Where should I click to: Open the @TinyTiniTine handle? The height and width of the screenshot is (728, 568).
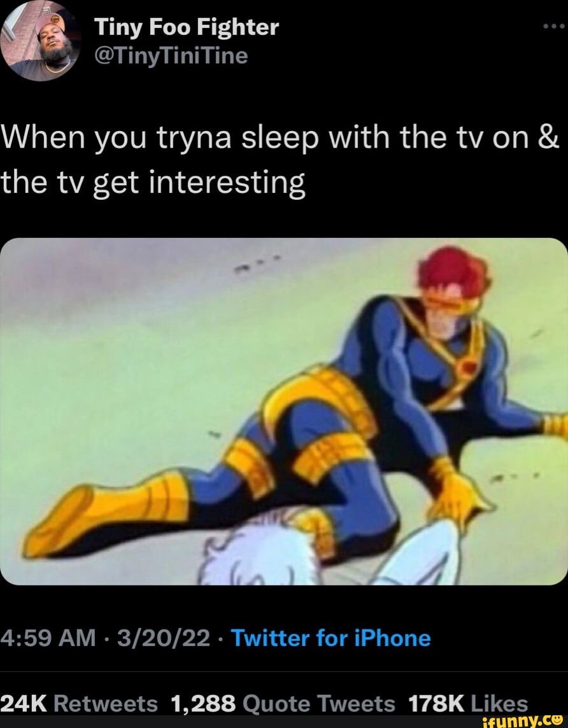[x=171, y=56]
